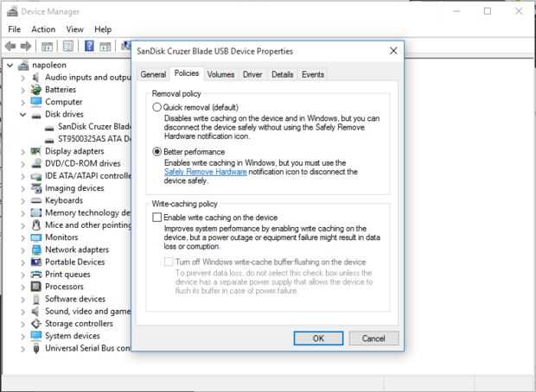The image size is (536, 392).
Task: Click the Display adapters category icon
Action: coord(36,151)
